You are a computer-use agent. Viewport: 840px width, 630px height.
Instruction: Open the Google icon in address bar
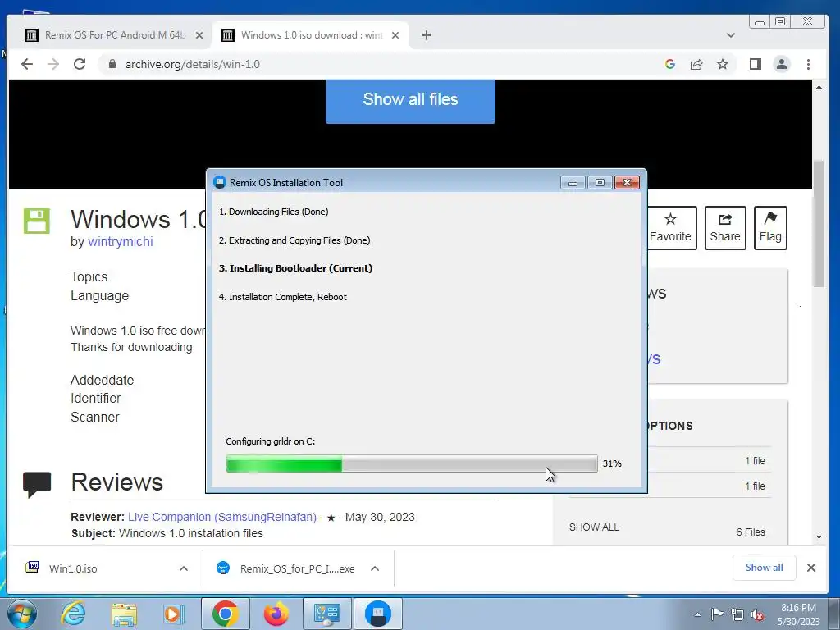(x=669, y=64)
